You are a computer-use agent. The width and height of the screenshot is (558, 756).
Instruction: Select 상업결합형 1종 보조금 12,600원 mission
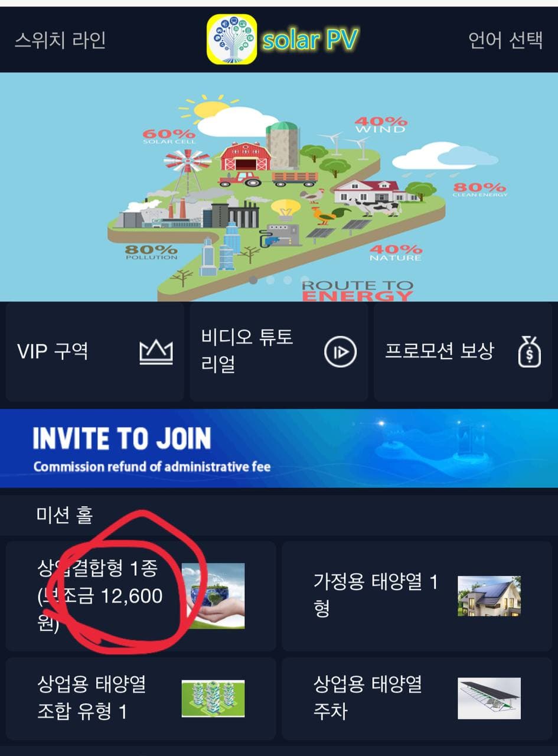[x=141, y=596]
